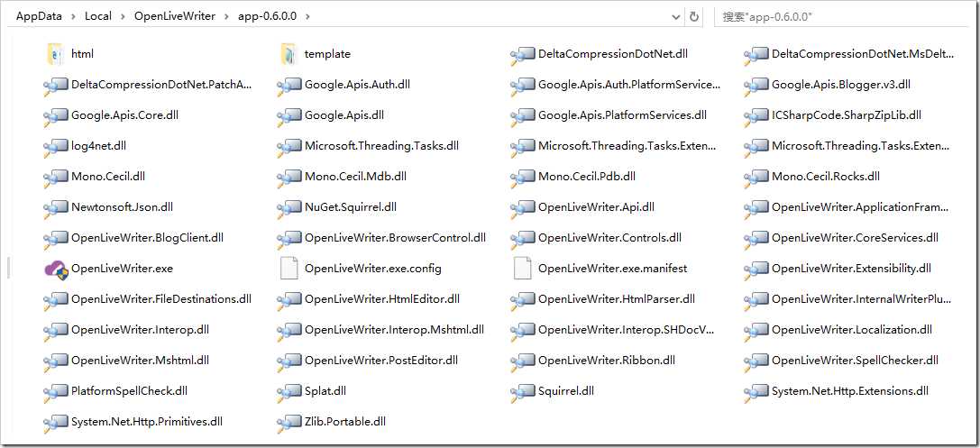The height and width of the screenshot is (448, 980).
Task: Go to OpenLiveWriter breadcrumb segment
Action: [174, 16]
